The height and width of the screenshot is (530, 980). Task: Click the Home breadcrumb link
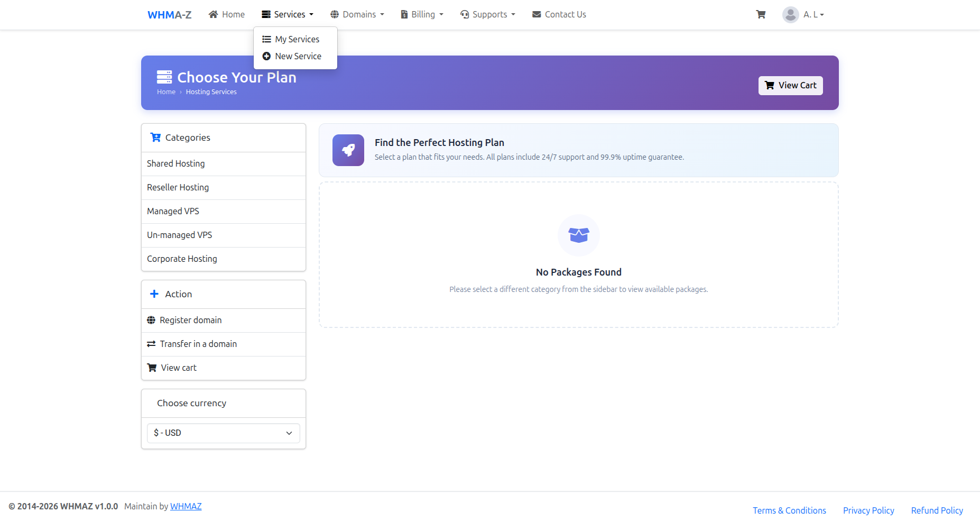pos(166,92)
